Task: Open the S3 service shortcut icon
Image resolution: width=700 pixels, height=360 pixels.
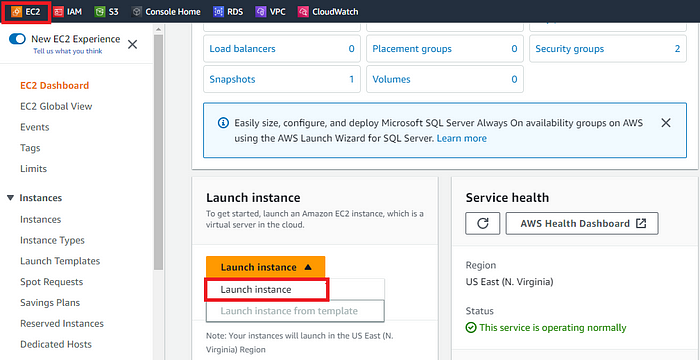Action: pyautogui.click(x=100, y=12)
